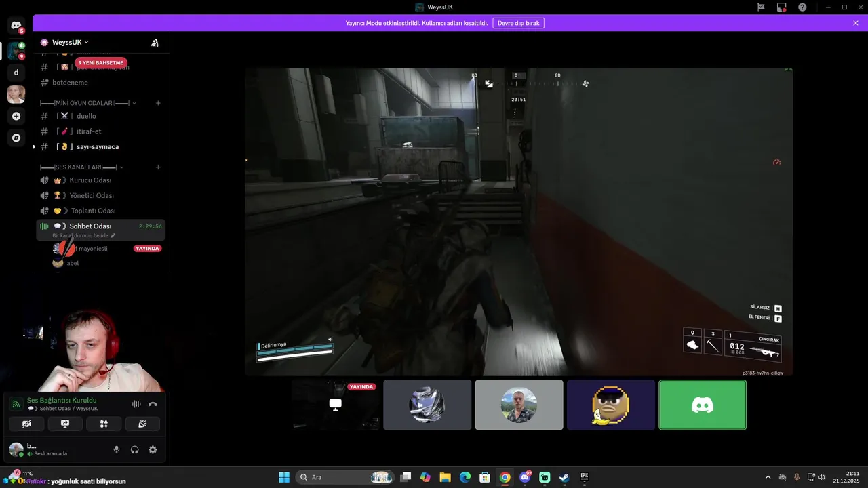Select the WeyssUK server avatar in sidebar

click(16, 51)
